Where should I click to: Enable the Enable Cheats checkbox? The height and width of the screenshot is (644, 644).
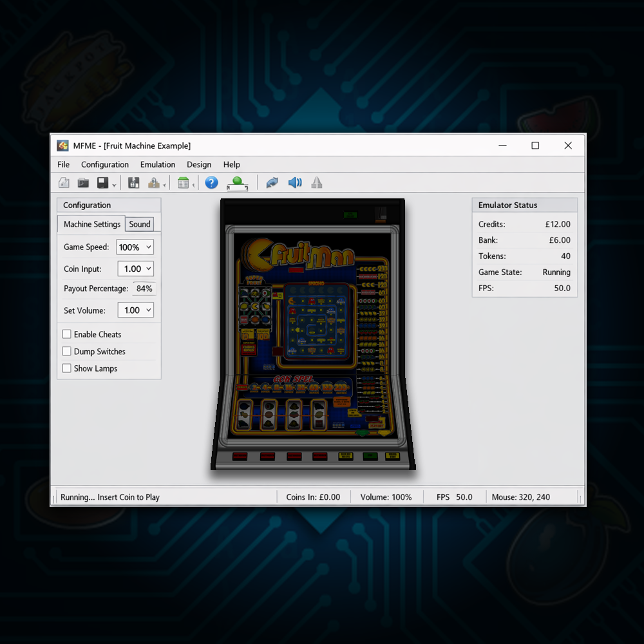pyautogui.click(x=67, y=334)
